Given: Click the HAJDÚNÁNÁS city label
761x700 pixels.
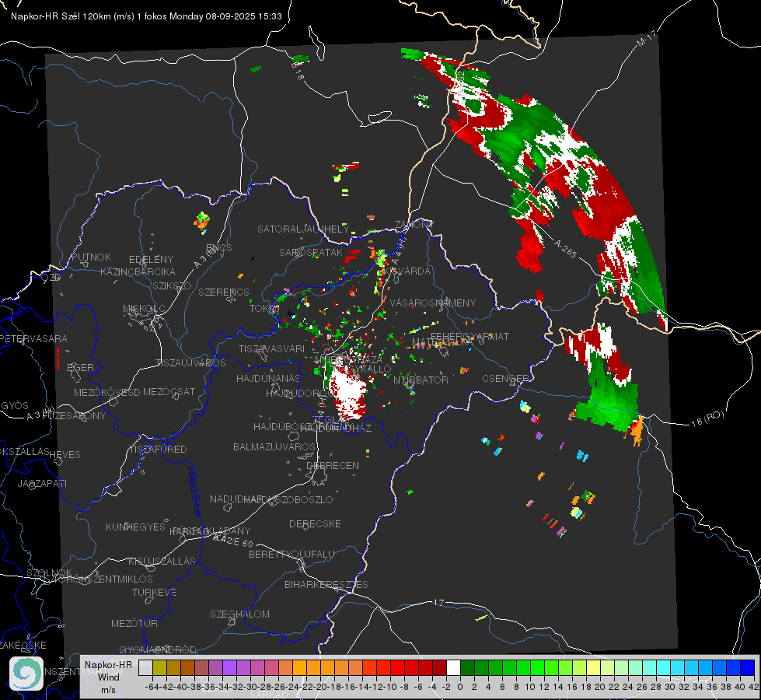Looking at the screenshot, I should coord(268,378).
